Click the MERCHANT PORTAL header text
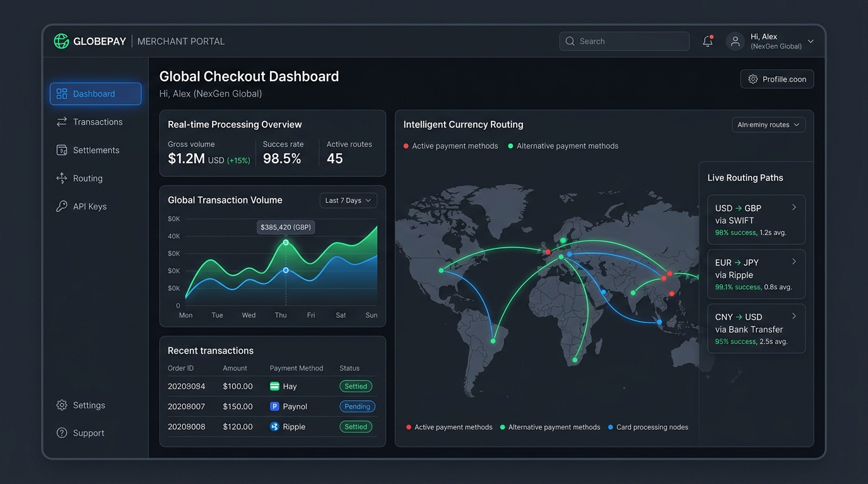Viewport: 868px width, 484px height. [181, 42]
